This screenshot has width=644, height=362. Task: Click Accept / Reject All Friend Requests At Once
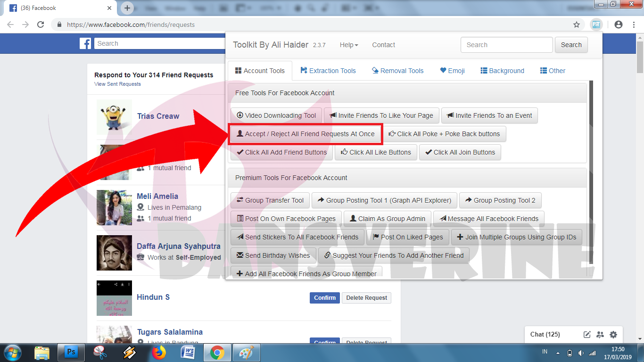[305, 134]
